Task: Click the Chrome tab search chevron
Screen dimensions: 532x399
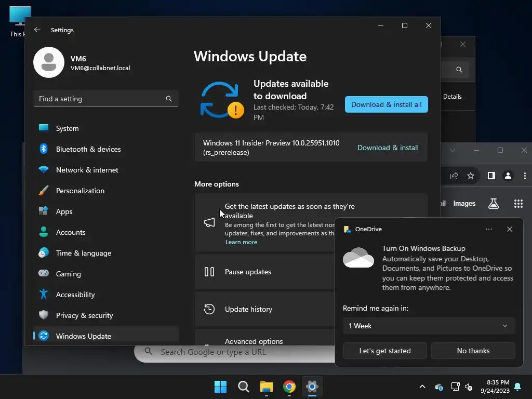Action: 453,150
